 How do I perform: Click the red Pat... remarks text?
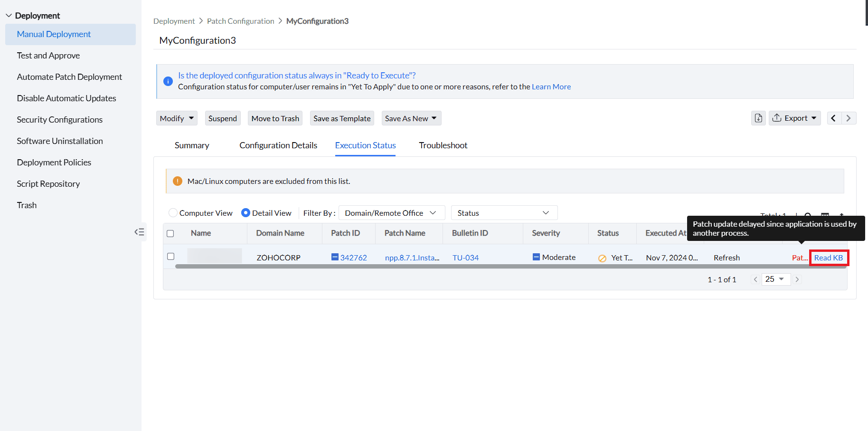(800, 258)
